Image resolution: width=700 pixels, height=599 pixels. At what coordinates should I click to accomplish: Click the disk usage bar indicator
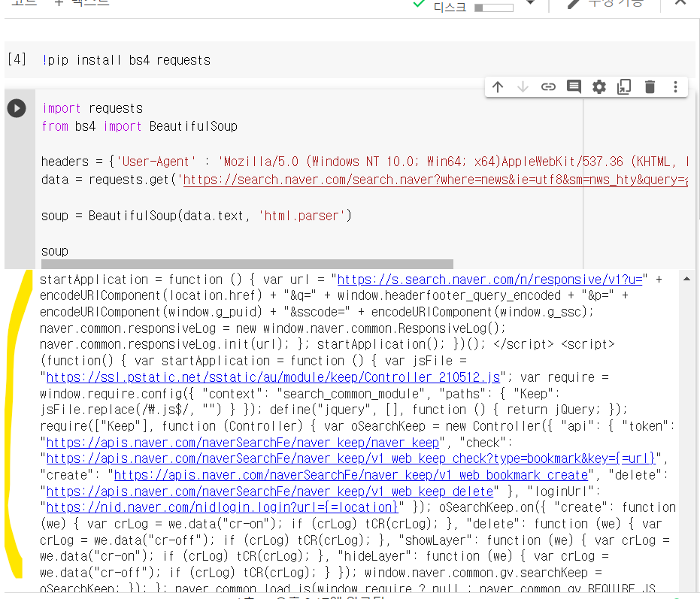(494, 8)
